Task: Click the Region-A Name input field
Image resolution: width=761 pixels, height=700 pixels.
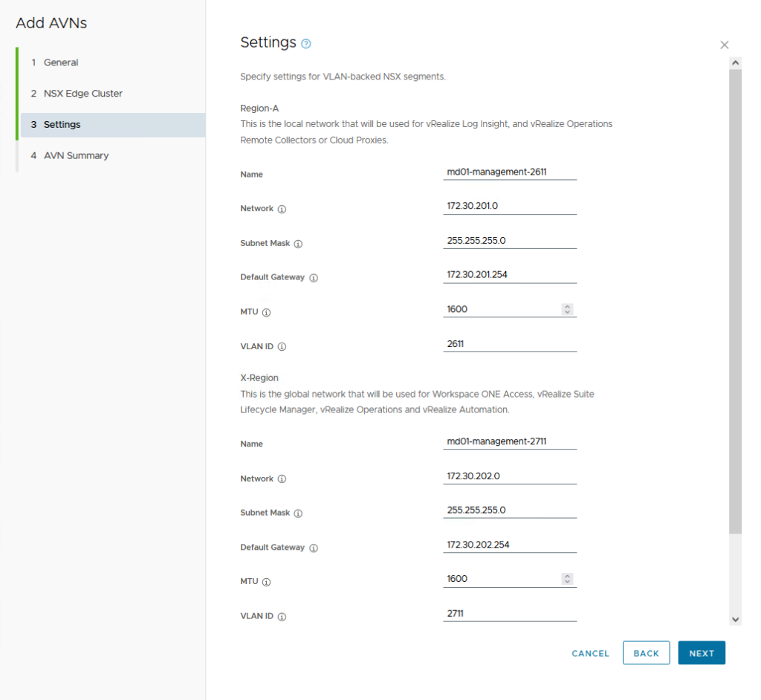Action: click(509, 172)
